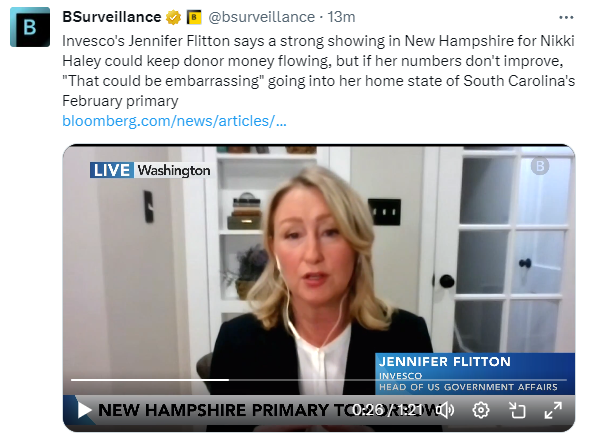Open the @bsurveillance handle
The image size is (590, 435).
pos(262,17)
